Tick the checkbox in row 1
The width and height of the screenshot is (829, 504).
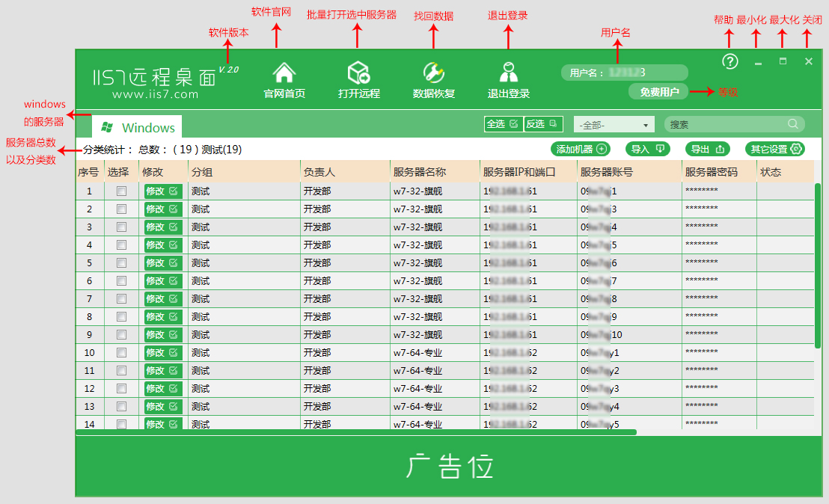click(x=122, y=191)
